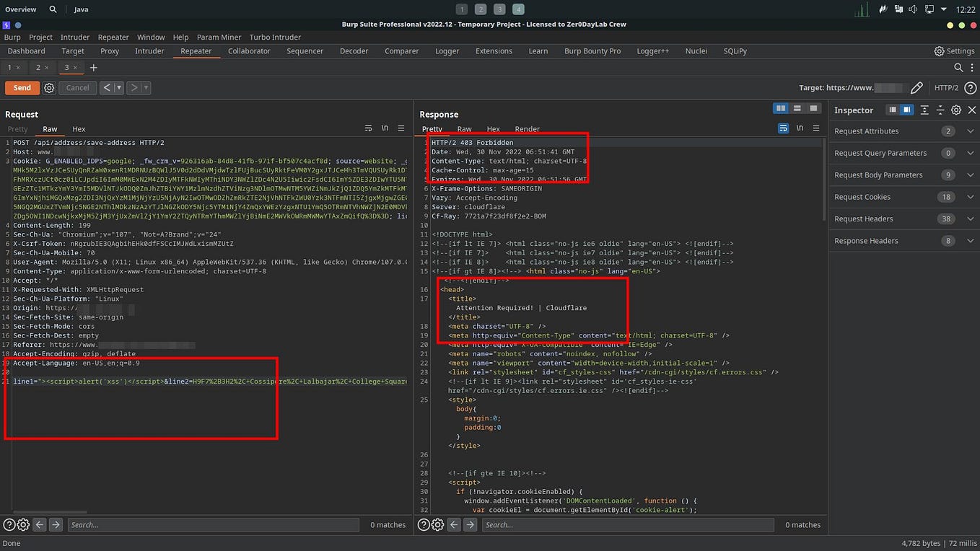Click the Repeater tab search magnifier icon
The height and width of the screenshot is (551, 980).
click(958, 68)
